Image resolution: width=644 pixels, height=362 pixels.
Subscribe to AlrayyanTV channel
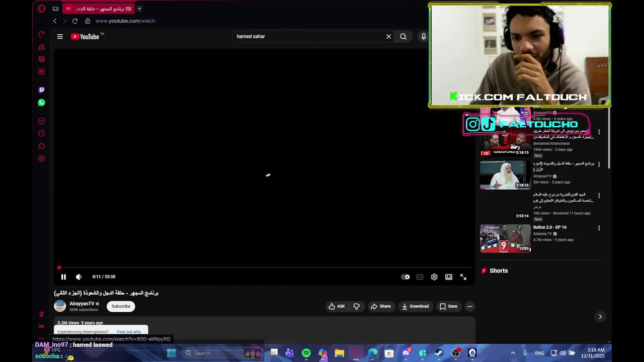121,306
